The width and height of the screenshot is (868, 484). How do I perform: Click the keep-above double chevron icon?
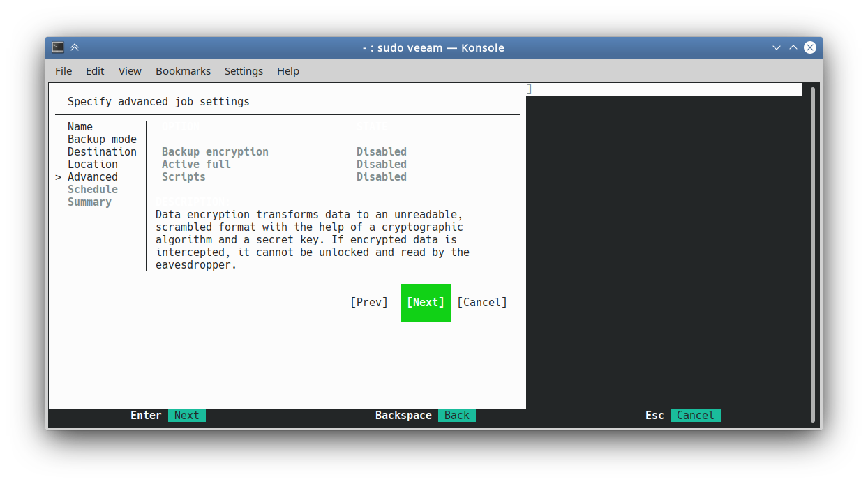pos(75,47)
